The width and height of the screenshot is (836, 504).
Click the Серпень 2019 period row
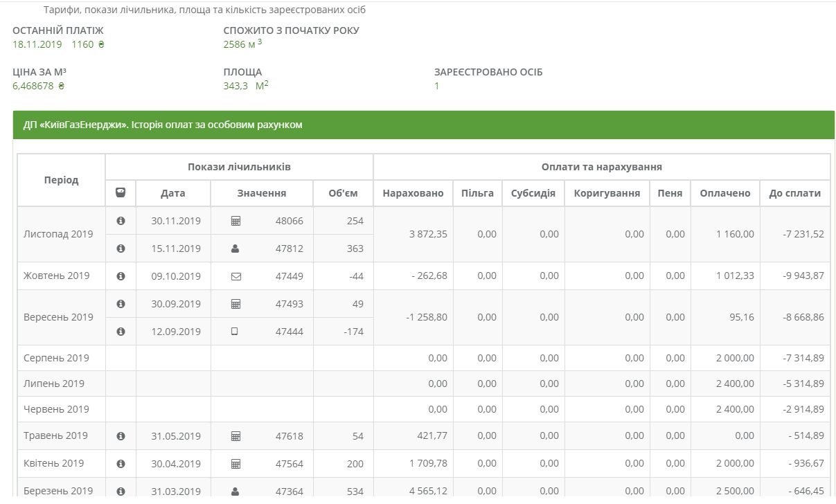point(423,358)
